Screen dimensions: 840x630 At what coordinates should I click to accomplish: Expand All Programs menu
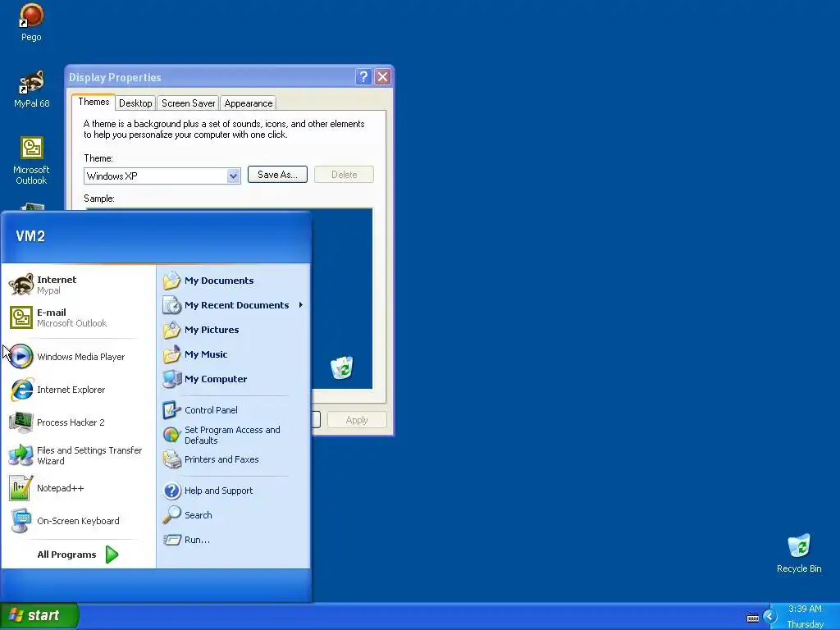tap(79, 555)
